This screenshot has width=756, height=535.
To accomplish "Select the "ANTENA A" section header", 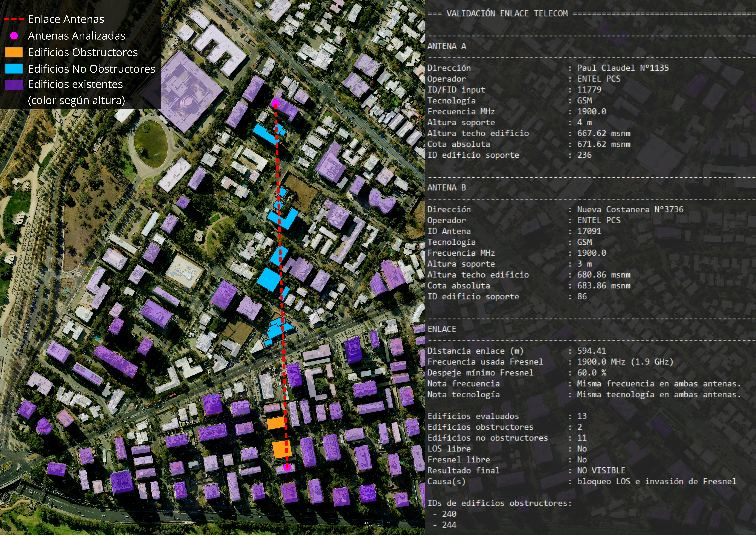I will click(x=447, y=46).
